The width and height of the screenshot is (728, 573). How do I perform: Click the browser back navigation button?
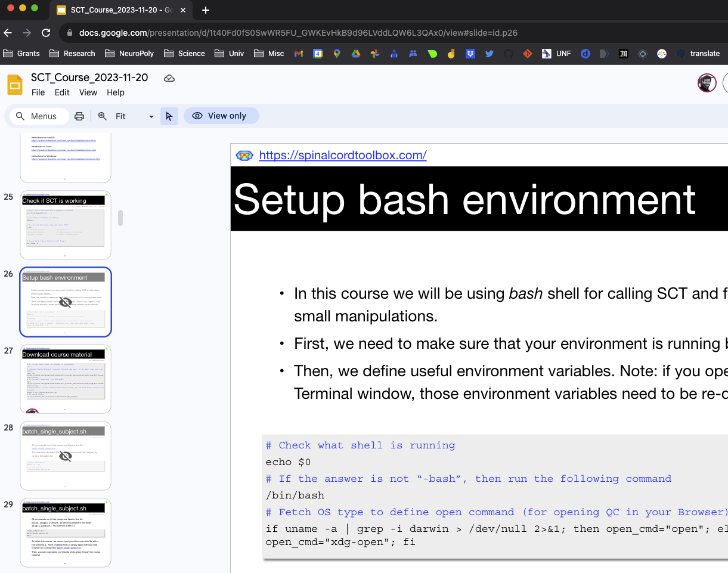coord(7,33)
